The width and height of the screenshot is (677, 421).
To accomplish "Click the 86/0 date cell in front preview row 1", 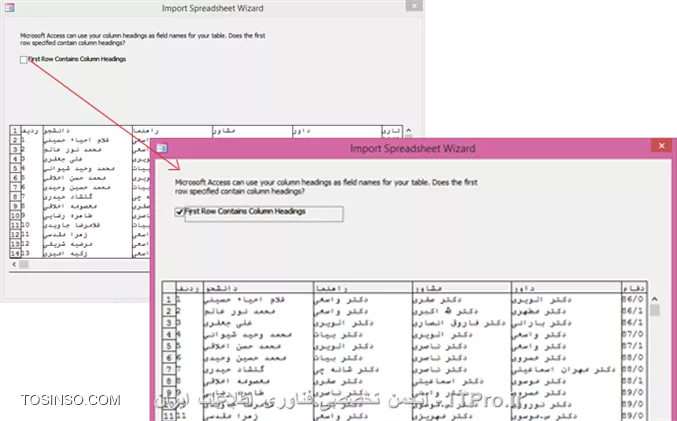I will 633,299.
